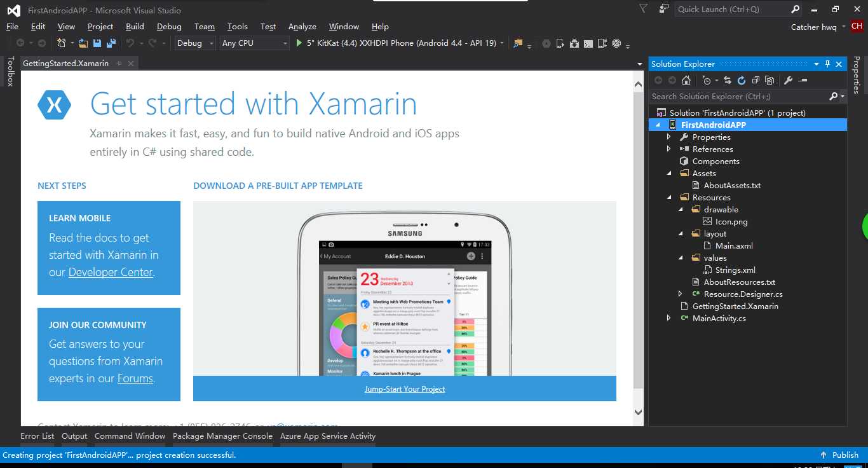Click Jump-Start Your Project link
The image size is (868, 468).
pos(405,389)
